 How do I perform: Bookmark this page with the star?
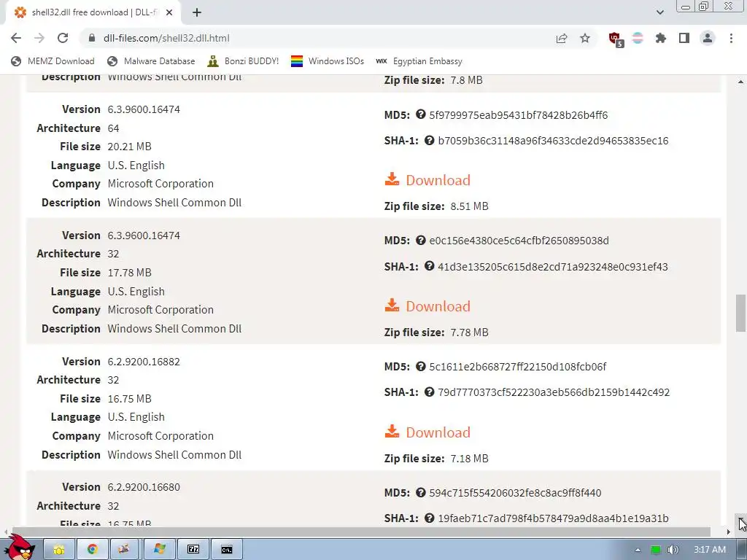coord(585,38)
